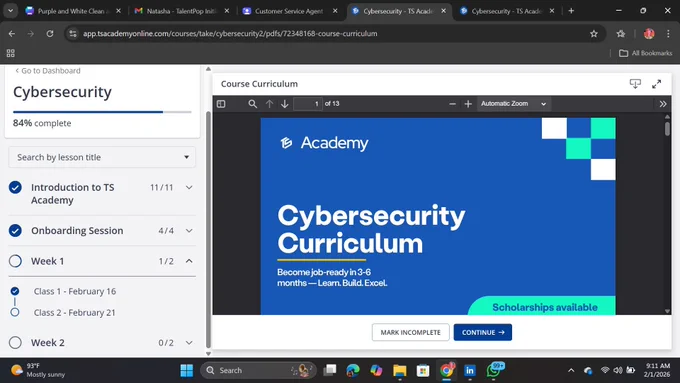Open LinkedIn app from taskbar
The height and width of the screenshot is (383, 680).
[x=469, y=370]
